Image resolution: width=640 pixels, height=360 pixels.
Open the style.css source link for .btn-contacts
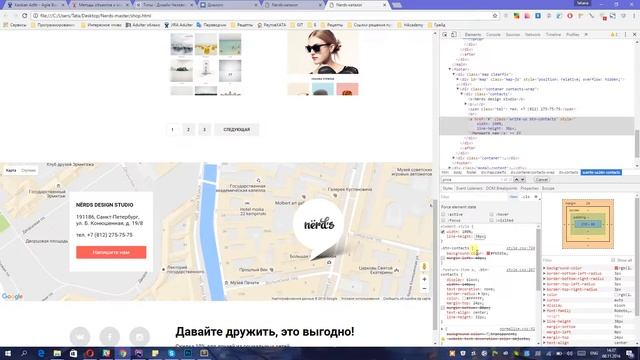pyautogui.click(x=520, y=248)
